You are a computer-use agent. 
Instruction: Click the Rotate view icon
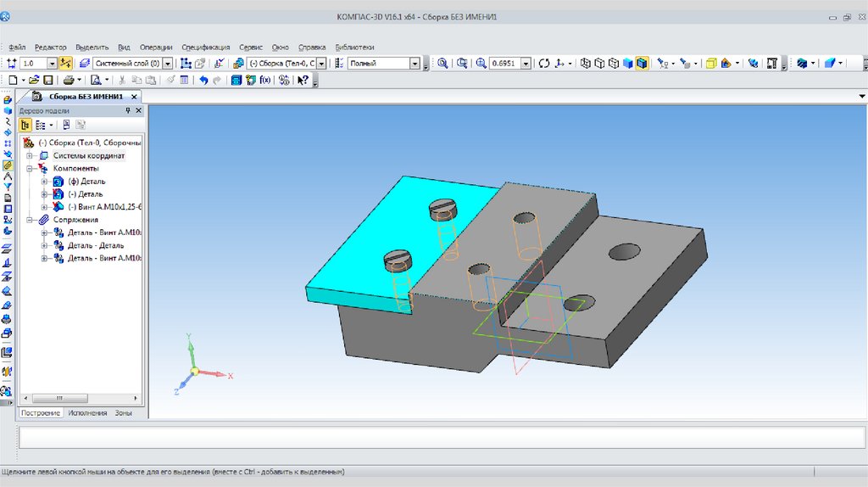(x=544, y=64)
